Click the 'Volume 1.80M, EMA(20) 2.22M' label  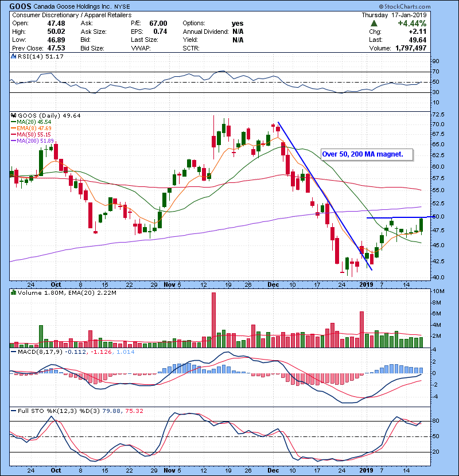[x=67, y=293]
